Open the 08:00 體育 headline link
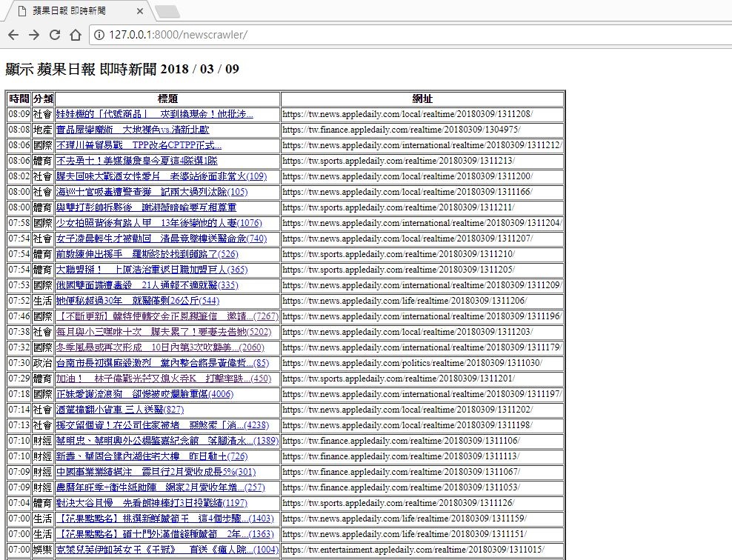 [146, 207]
